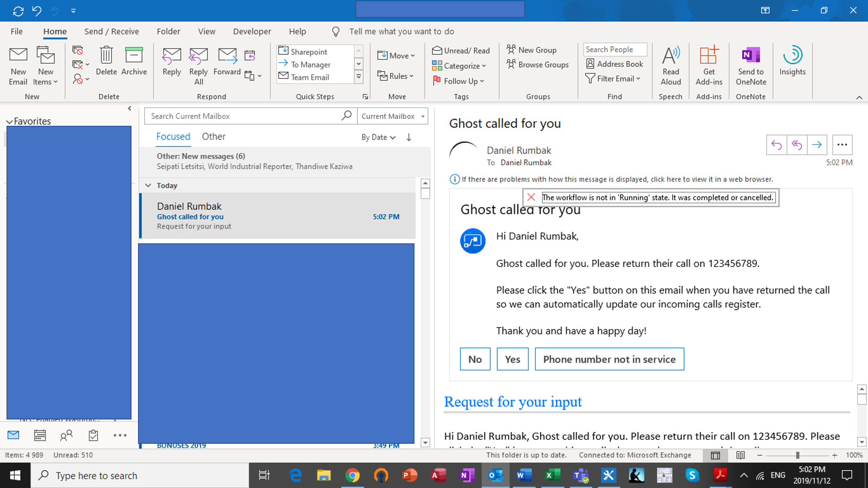Send the message to OneNote

coord(751,66)
